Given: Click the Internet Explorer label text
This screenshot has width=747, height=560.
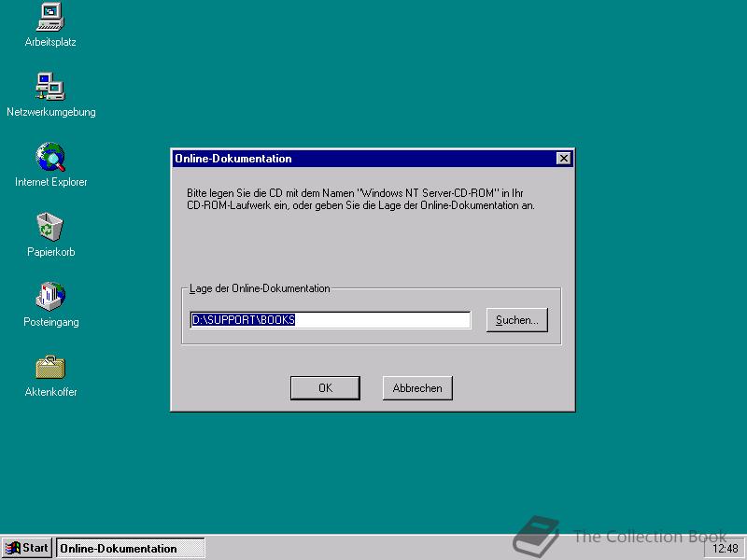Looking at the screenshot, I should point(51,182).
